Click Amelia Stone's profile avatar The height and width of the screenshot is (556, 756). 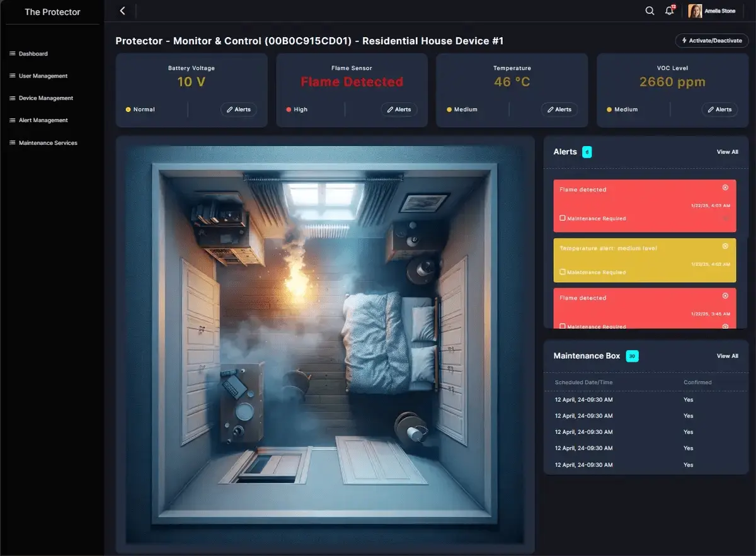695,11
